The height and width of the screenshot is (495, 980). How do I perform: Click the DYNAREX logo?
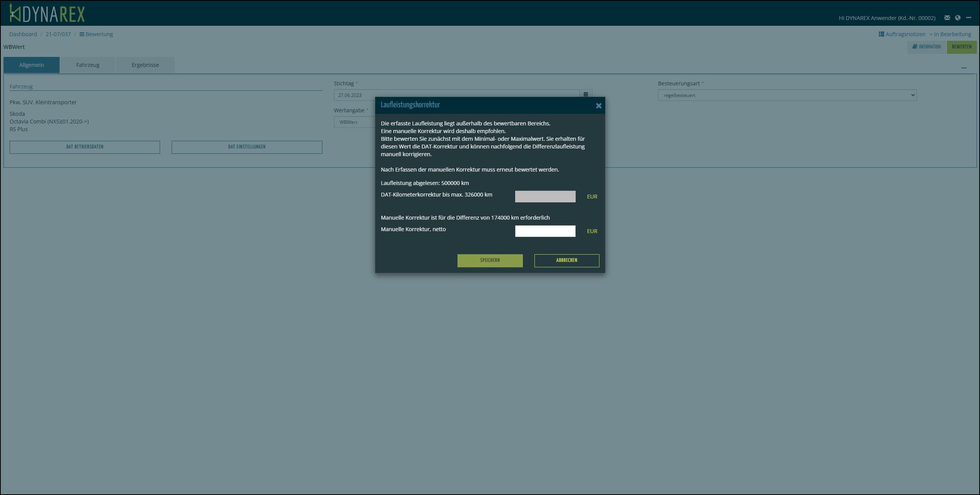point(47,13)
